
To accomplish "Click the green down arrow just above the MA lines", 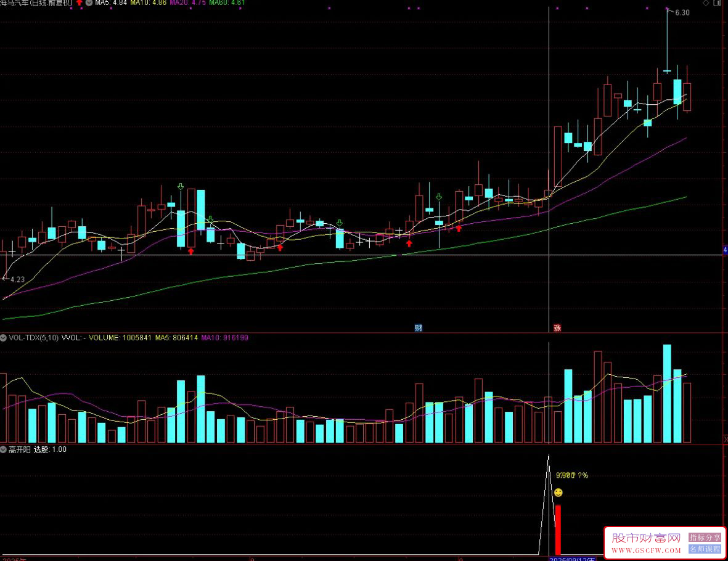I will 210,219.
